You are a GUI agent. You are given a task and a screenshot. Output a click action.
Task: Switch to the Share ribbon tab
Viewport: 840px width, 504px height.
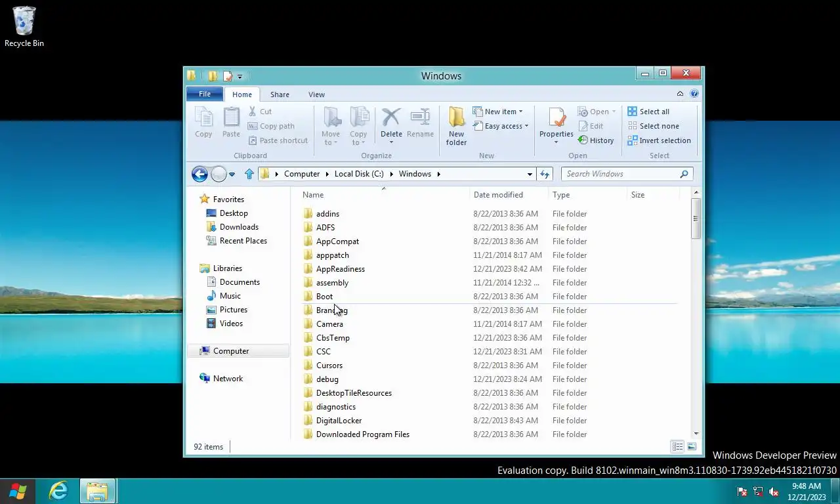coord(280,94)
